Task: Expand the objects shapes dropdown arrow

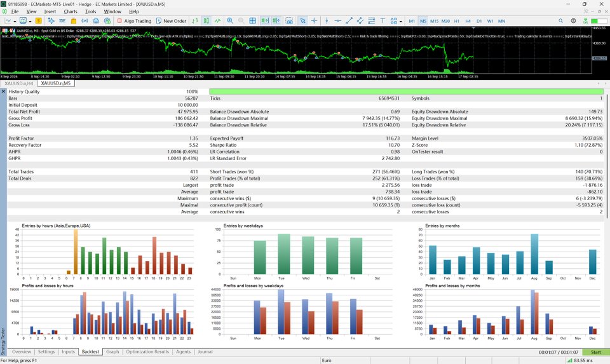Action: [x=401, y=22]
